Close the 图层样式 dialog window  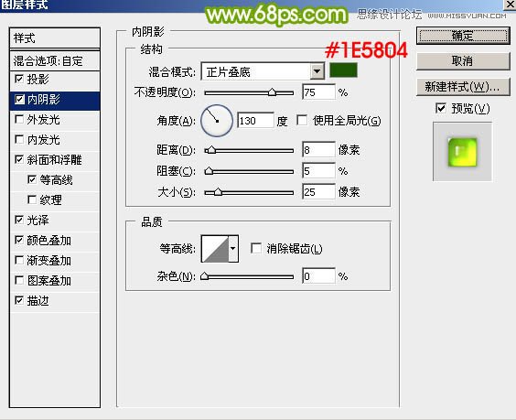pyautogui.click(x=511, y=5)
